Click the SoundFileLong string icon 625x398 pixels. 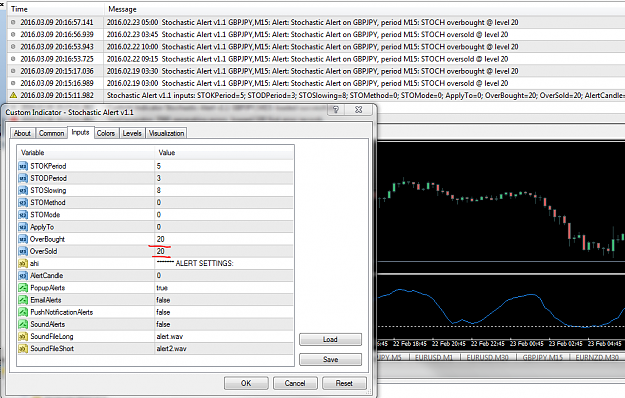tap(23, 337)
